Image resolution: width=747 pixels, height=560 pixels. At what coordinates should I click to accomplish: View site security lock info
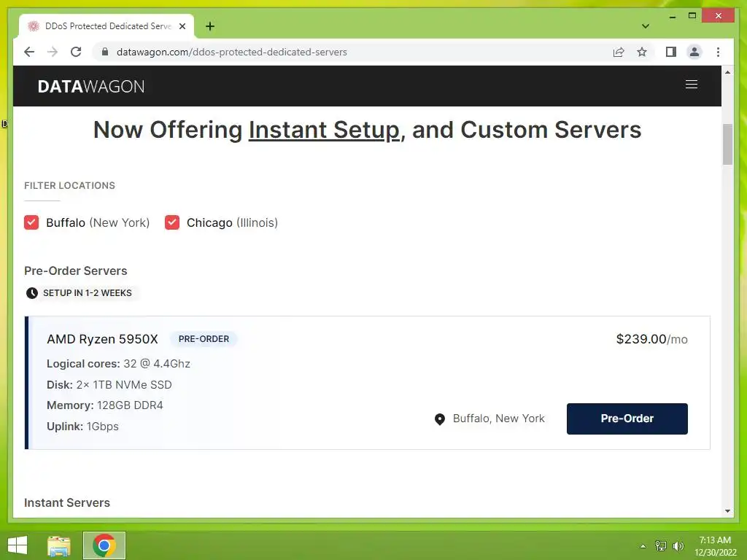pyautogui.click(x=105, y=52)
